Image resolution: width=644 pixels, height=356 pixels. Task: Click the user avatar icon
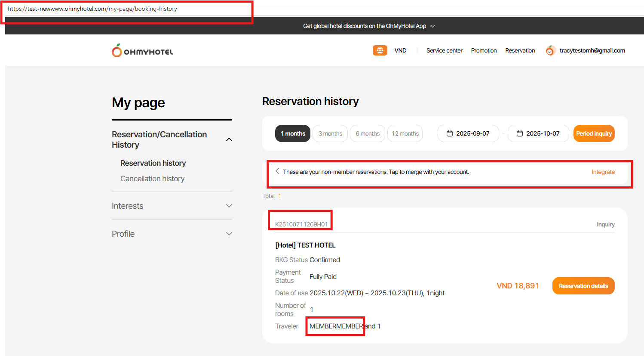coord(550,51)
